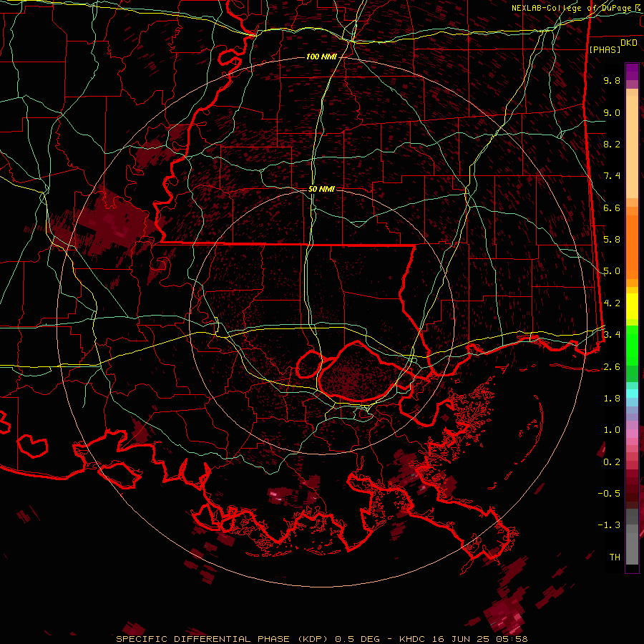Click the SPECIFIC DIFFERENTIAL PHASE (KDP) caption
Viewport: 644px width, 644px height.
click(223, 639)
